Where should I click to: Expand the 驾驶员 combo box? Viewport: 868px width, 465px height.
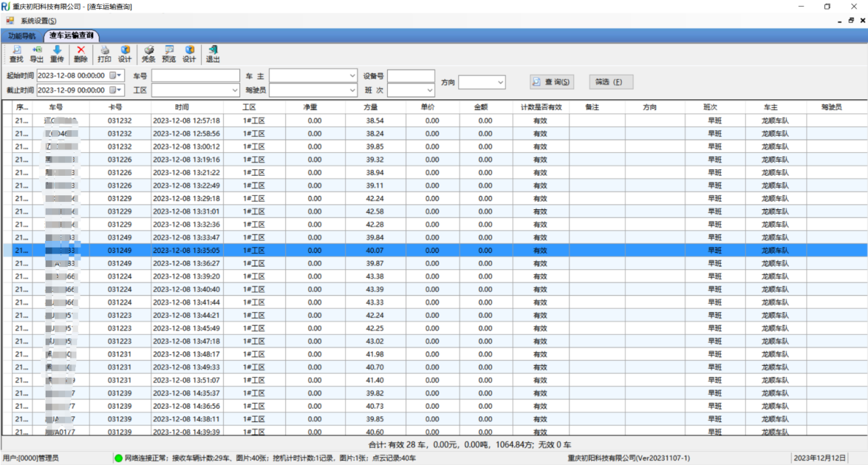[353, 90]
